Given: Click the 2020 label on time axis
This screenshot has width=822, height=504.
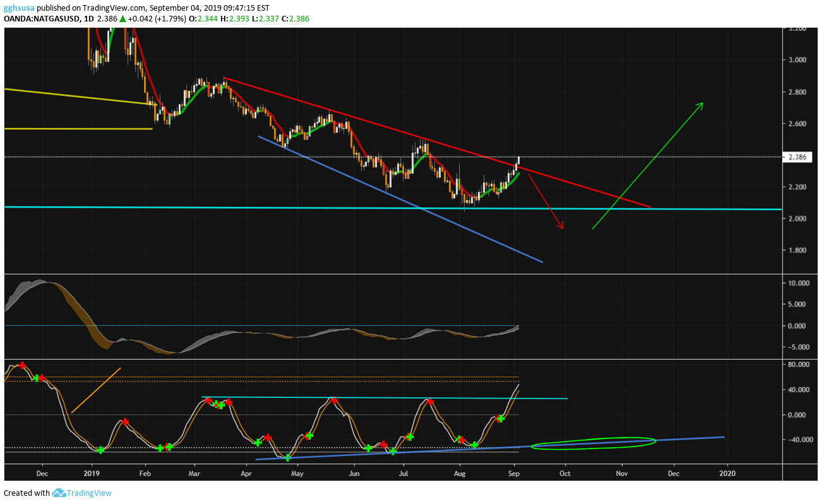Looking at the screenshot, I should click(728, 472).
